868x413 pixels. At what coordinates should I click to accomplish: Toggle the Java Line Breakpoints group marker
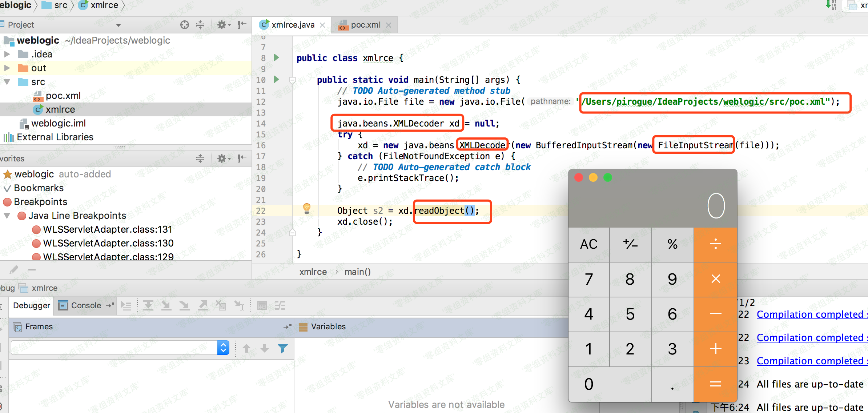(x=22, y=216)
